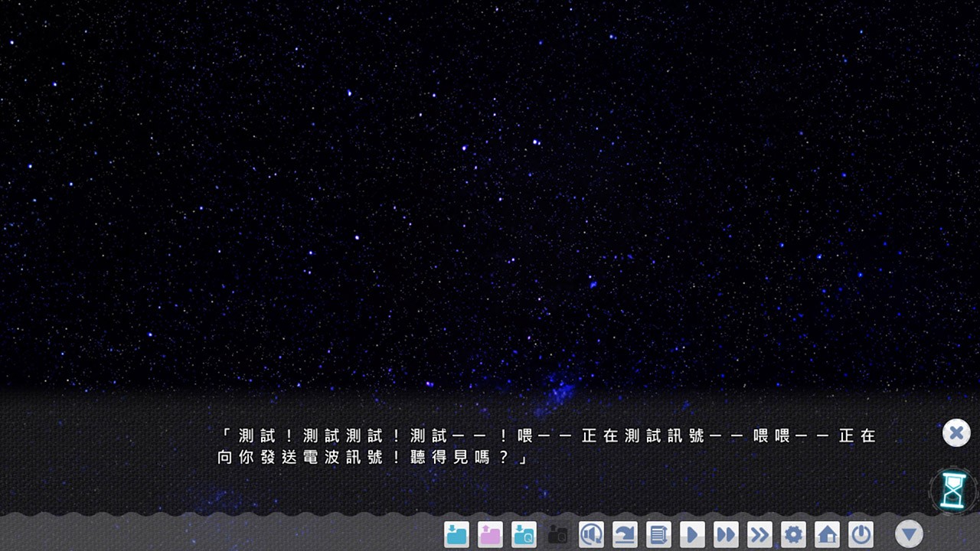Screen dimensions: 980x551
Task: Mute audio with the speaker icon
Action: [591, 535]
